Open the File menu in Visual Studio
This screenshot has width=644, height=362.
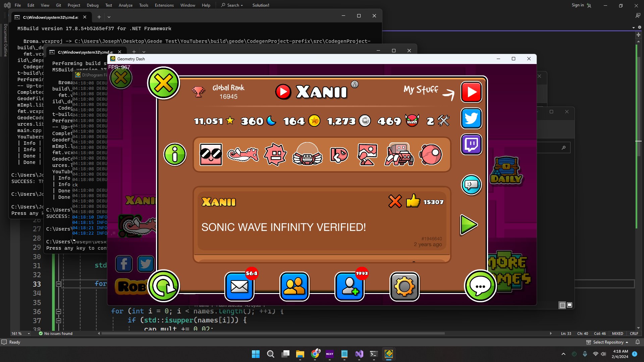pos(18,5)
